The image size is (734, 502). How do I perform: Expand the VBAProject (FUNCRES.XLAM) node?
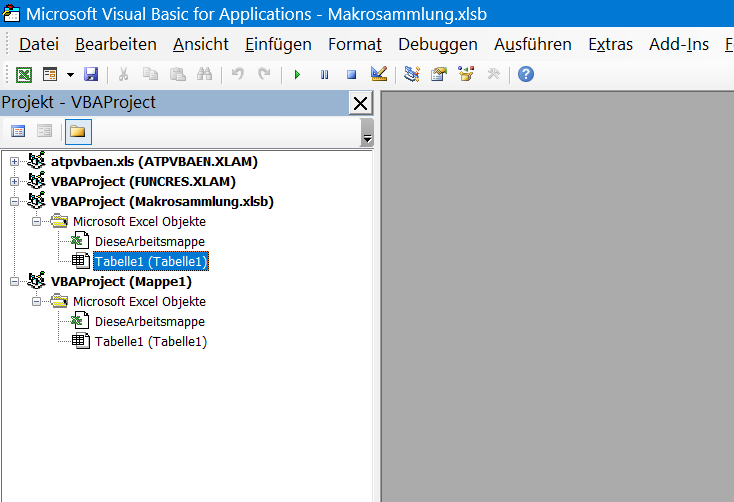coord(15,182)
